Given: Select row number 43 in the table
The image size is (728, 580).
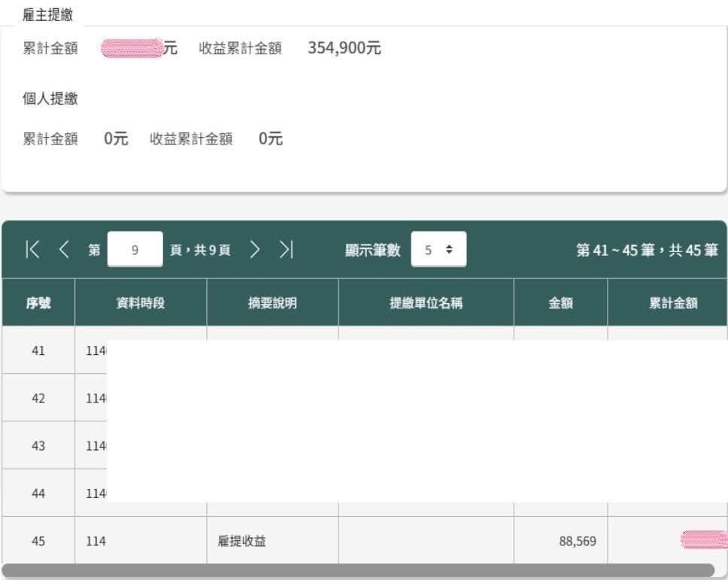Looking at the screenshot, I should 38,446.
